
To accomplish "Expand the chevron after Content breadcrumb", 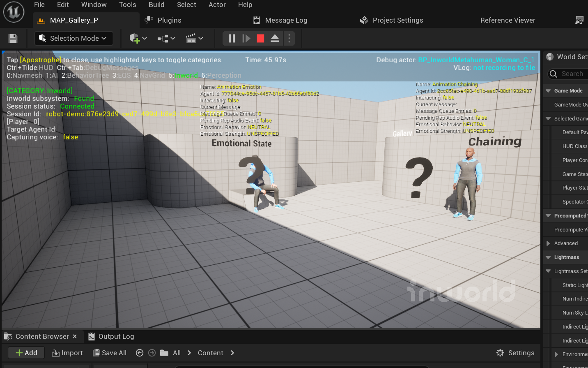I will coord(232,353).
